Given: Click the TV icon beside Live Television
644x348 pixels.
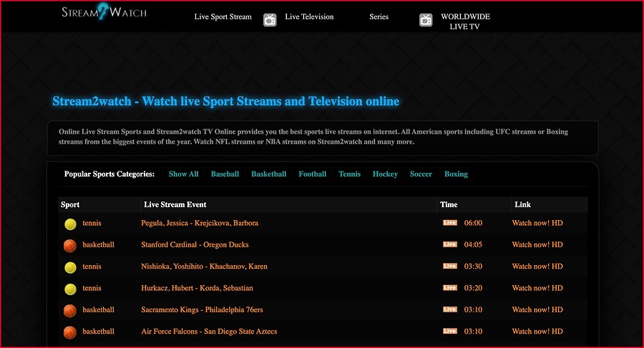Looking at the screenshot, I should 270,20.
